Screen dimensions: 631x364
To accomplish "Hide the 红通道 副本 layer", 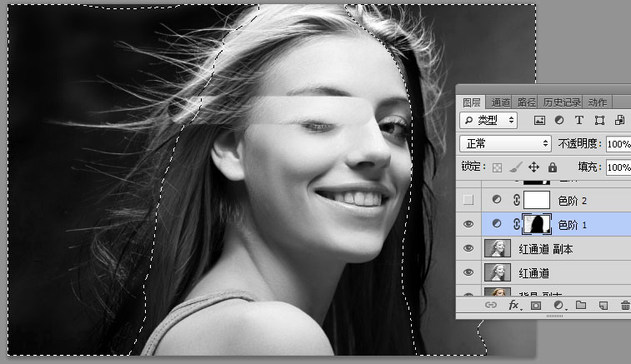I will coord(468,248).
